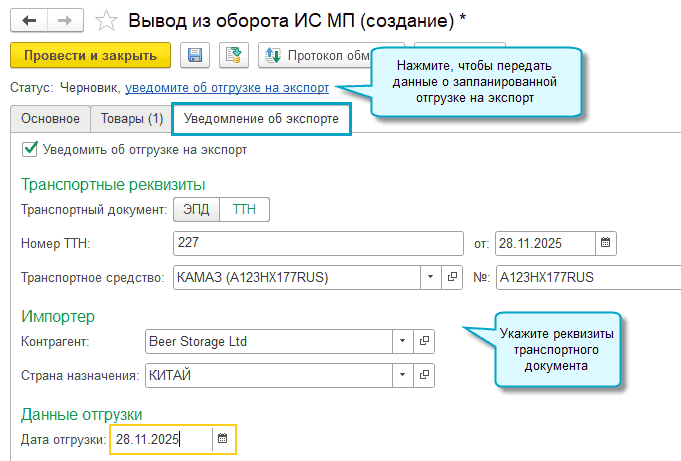Toggle 'Уведомить об отгрузке на экспорт' checkbox
Image resolution: width=681 pixels, height=461 pixels.
pyautogui.click(x=30, y=150)
